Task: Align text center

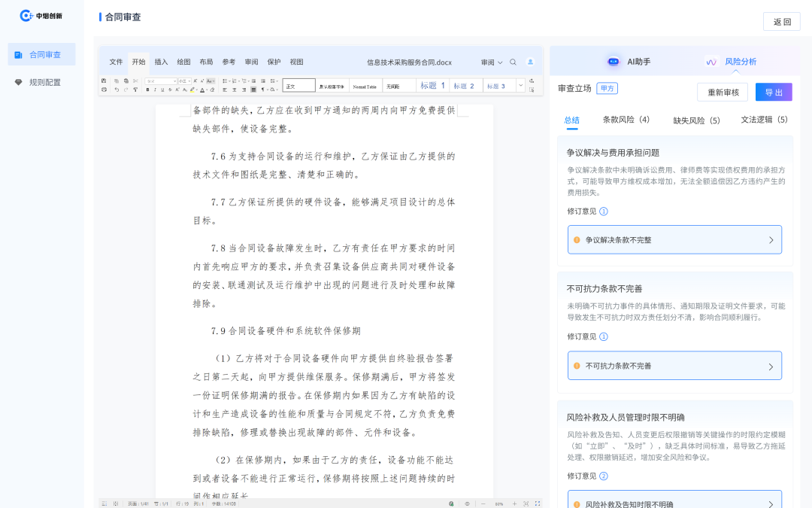Action: coord(235,90)
